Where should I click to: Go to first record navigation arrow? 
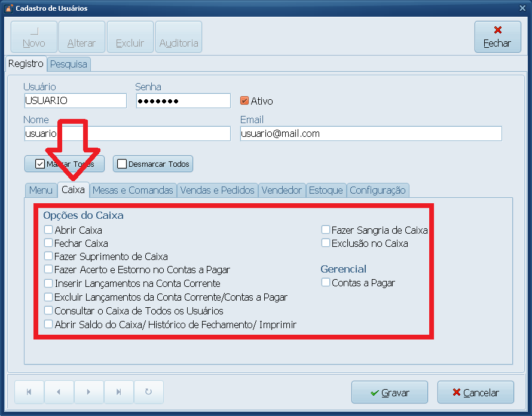pyautogui.click(x=29, y=392)
